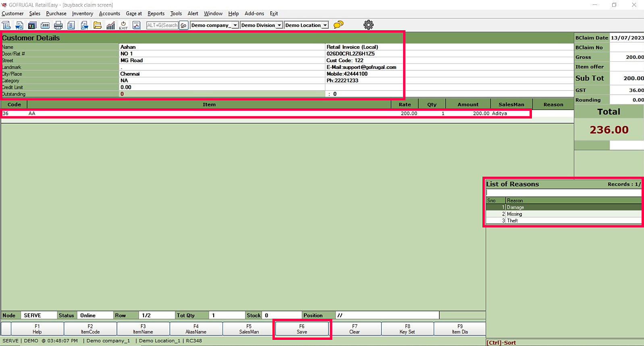This screenshot has width=644, height=346.
Task: Click the bar chart growth toolbar icon
Action: [x=110, y=25]
